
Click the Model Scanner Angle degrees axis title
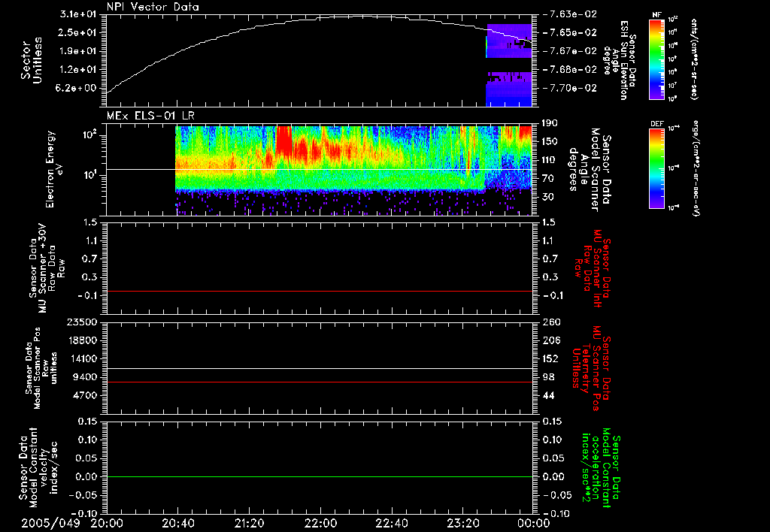[590, 170]
